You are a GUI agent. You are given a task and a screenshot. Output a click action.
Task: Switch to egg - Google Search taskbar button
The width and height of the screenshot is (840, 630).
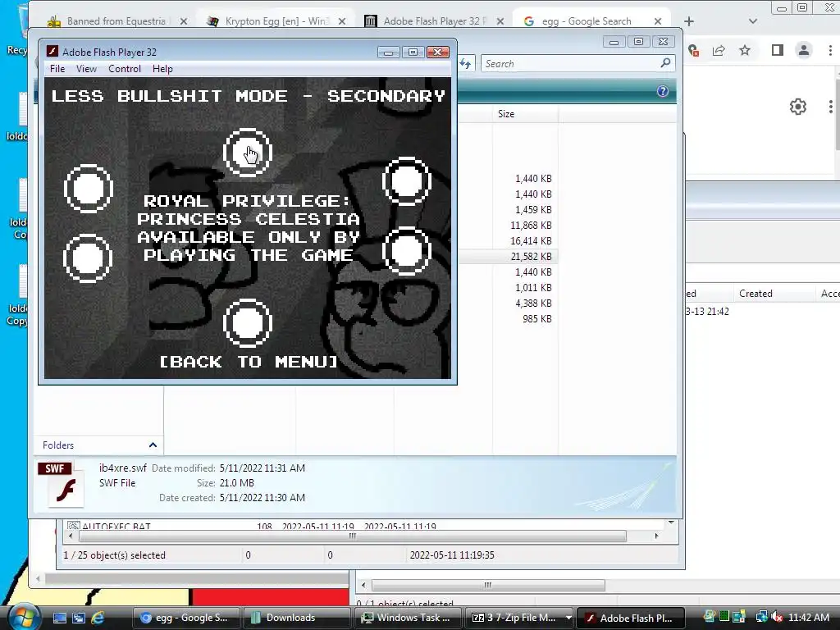point(186,618)
